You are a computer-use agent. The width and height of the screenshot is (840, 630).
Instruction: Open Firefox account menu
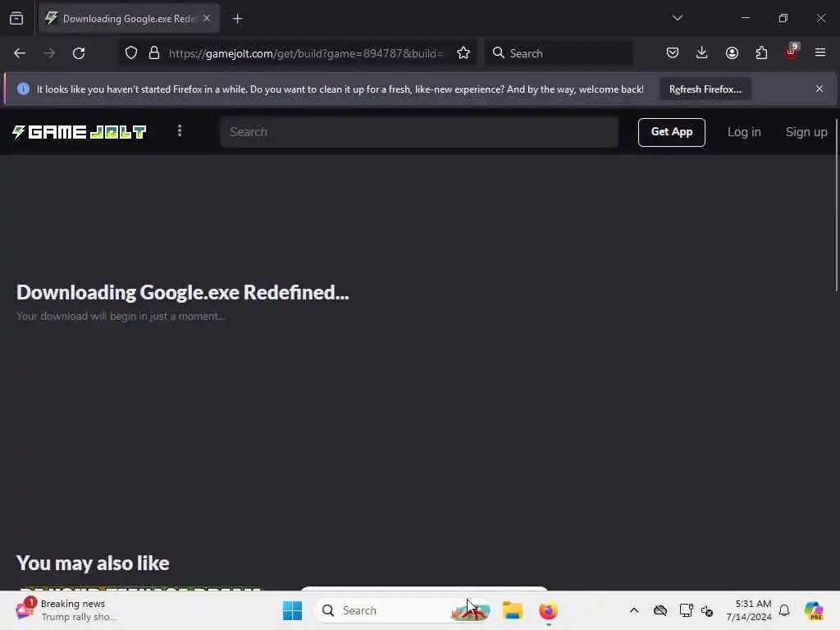pos(732,53)
